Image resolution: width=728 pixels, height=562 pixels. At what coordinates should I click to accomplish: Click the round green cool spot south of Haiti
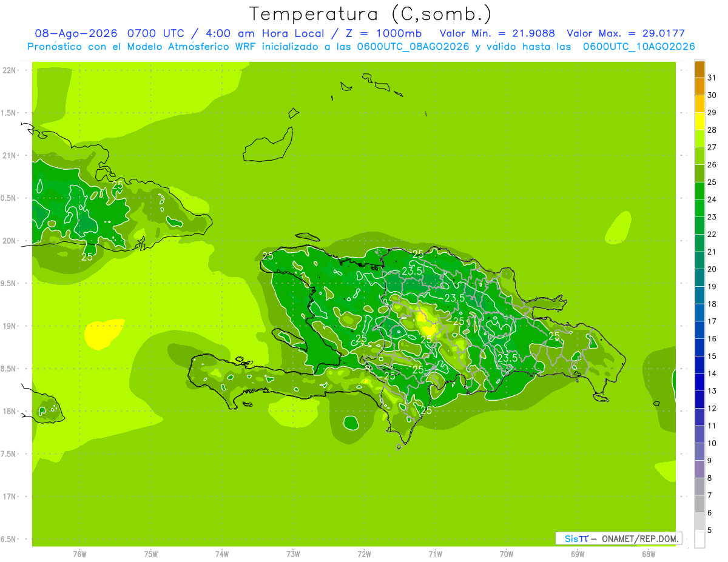(x=351, y=422)
